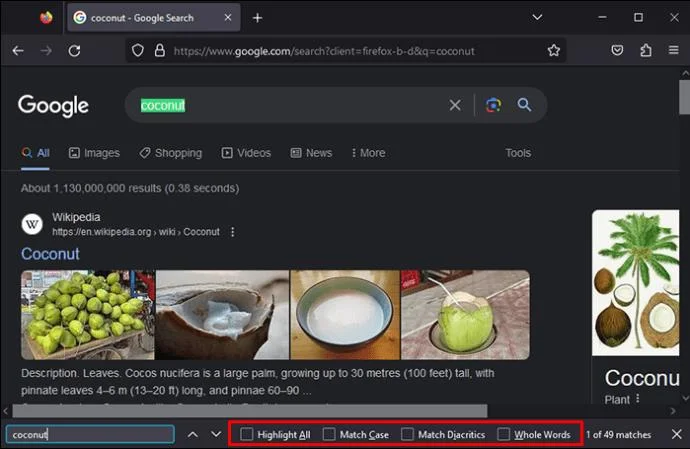Click the horizontal scrollbar above find bar
The width and height of the screenshot is (690, 449).
(250, 411)
